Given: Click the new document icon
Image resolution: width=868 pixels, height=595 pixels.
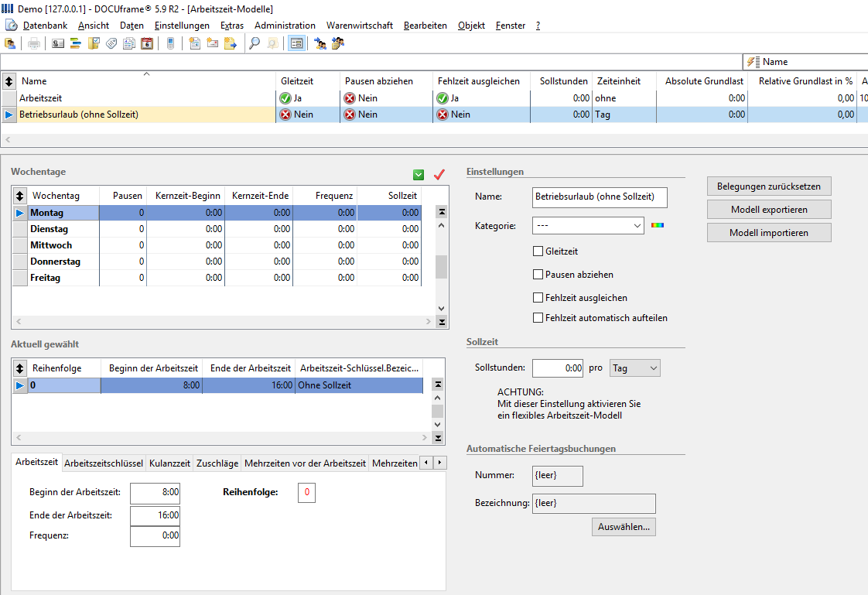Looking at the screenshot, I should point(194,43).
